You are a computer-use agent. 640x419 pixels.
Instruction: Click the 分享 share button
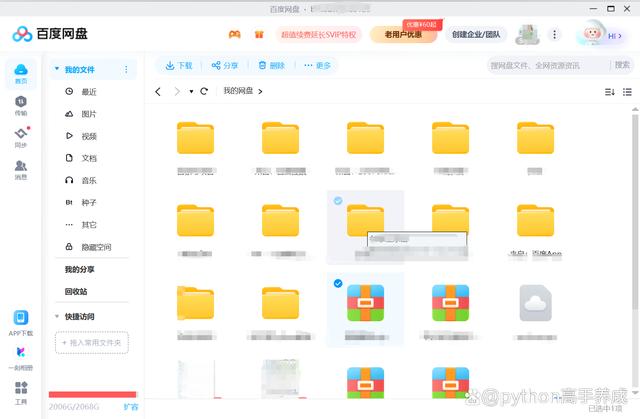[x=225, y=65]
